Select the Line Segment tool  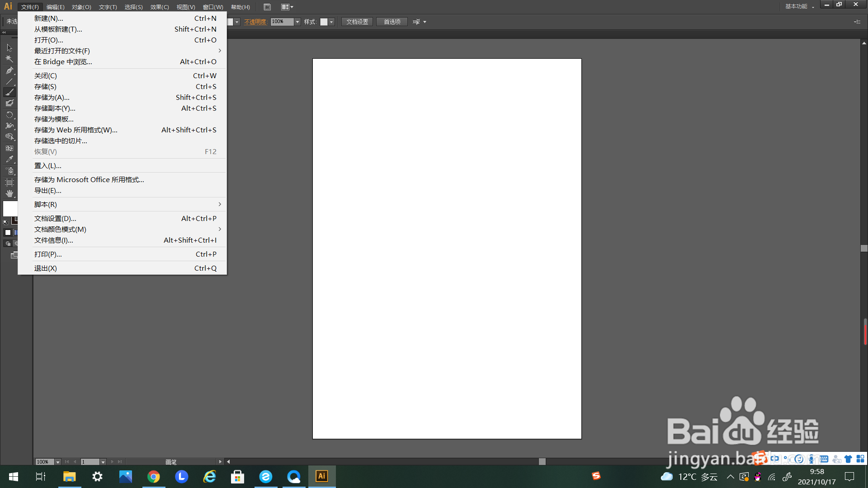[x=9, y=81]
